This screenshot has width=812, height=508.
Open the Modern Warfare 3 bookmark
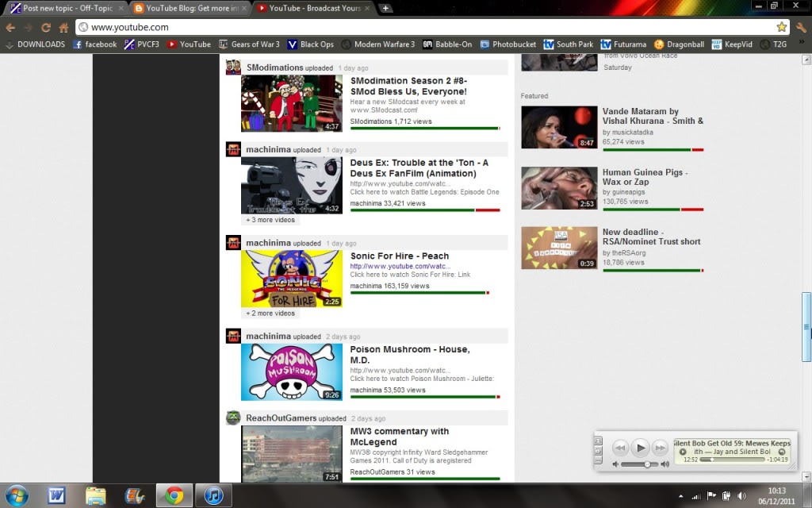[x=378, y=44]
